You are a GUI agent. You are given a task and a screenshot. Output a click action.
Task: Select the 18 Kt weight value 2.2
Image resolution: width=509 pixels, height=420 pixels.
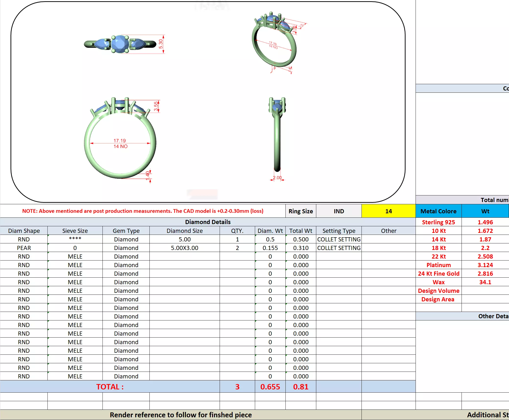point(485,248)
